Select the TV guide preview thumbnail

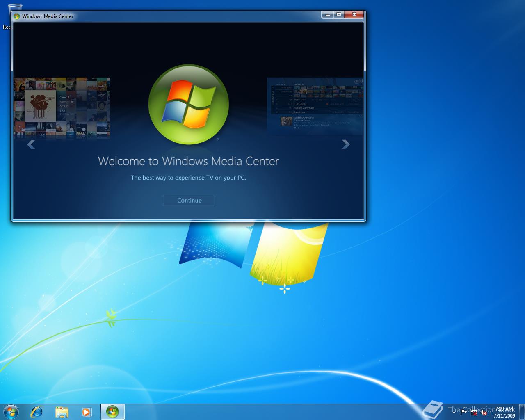[x=315, y=106]
